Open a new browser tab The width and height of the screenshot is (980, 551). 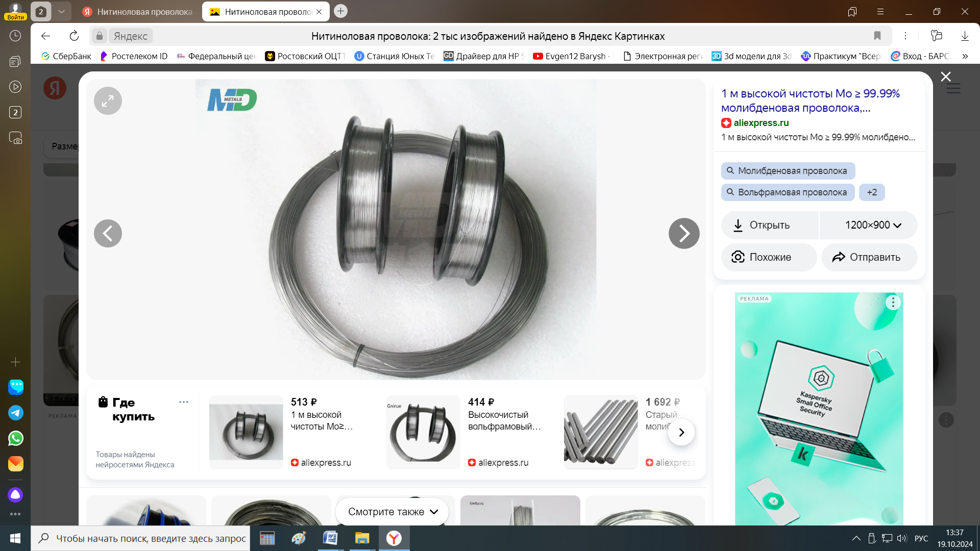[x=340, y=11]
